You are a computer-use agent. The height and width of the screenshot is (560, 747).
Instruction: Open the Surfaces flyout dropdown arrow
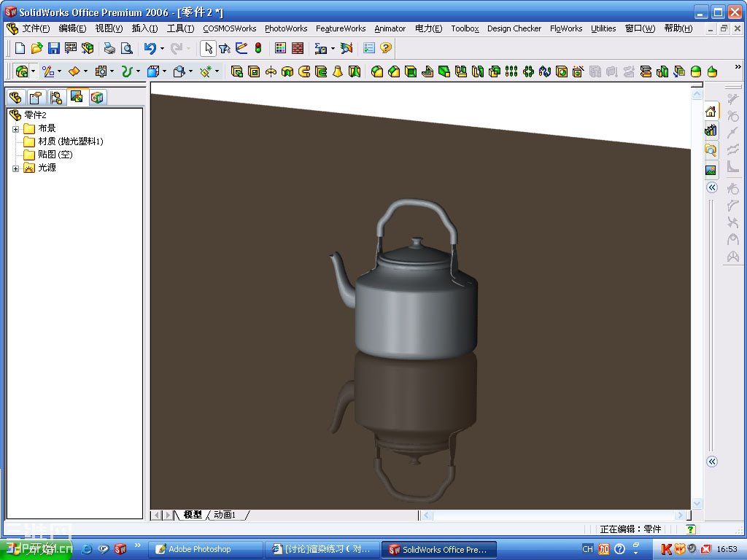coord(86,71)
